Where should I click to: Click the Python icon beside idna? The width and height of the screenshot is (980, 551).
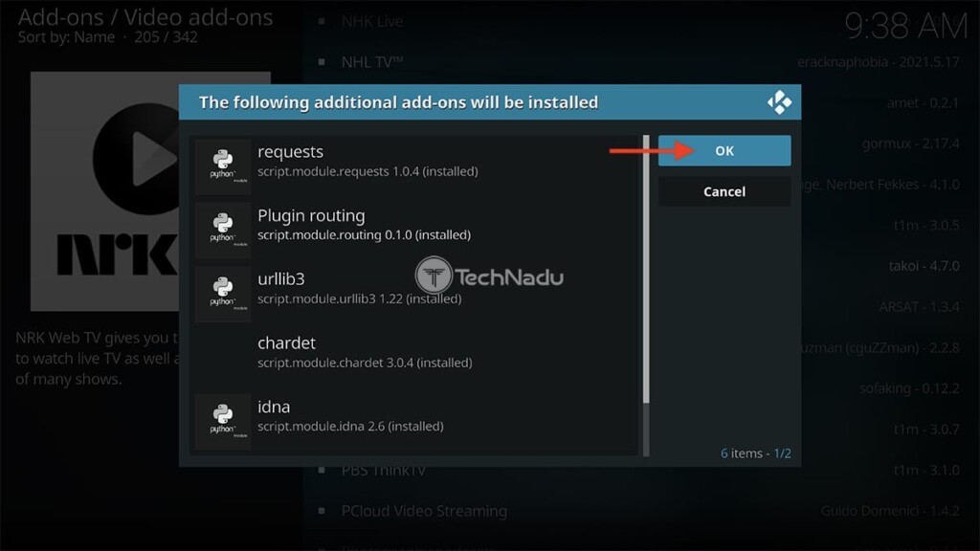(x=222, y=422)
